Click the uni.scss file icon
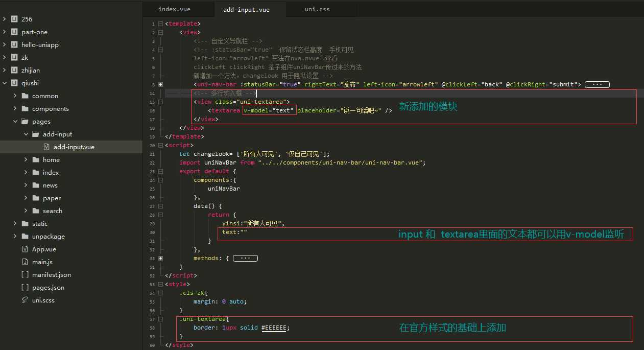This screenshot has height=350, width=644. click(x=25, y=300)
